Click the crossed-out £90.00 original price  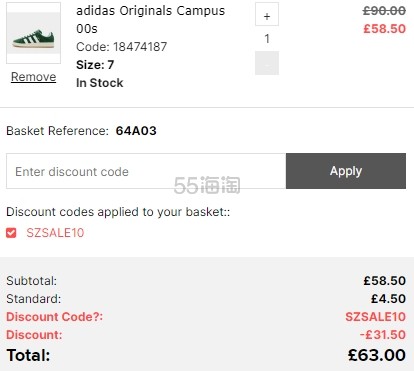384,11
